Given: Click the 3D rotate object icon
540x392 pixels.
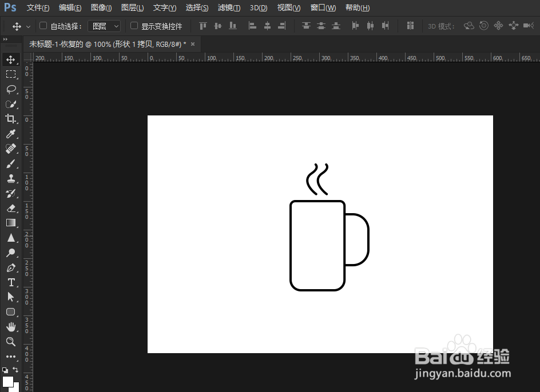Looking at the screenshot, I should coord(468,26).
